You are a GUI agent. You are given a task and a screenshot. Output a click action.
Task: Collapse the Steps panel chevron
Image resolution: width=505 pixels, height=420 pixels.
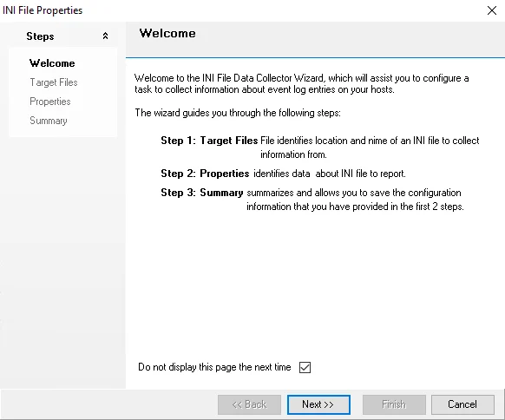click(105, 36)
